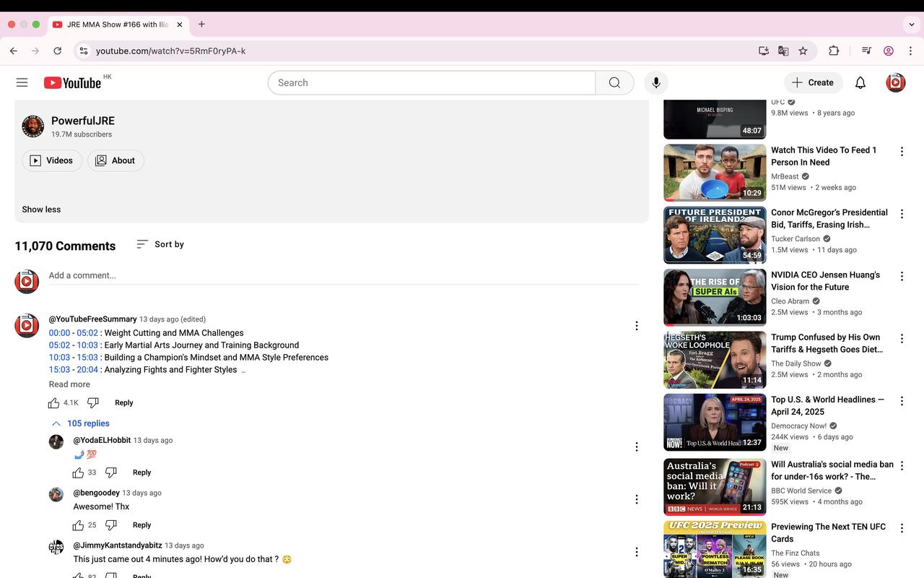Dislike the YouTubeFreeSummary comment

(x=92, y=402)
